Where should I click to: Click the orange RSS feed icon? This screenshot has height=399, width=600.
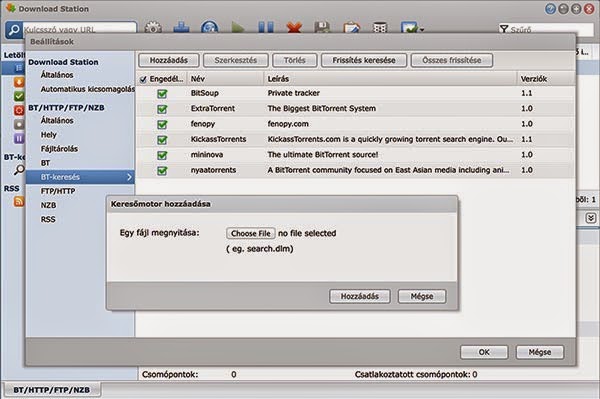pyautogui.click(x=19, y=201)
